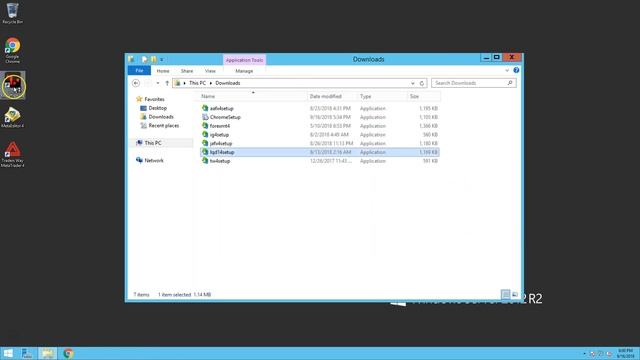Viewport: 640px width, 360px height.
Task: Select This PC in the navigation pane
Action: click(153, 143)
